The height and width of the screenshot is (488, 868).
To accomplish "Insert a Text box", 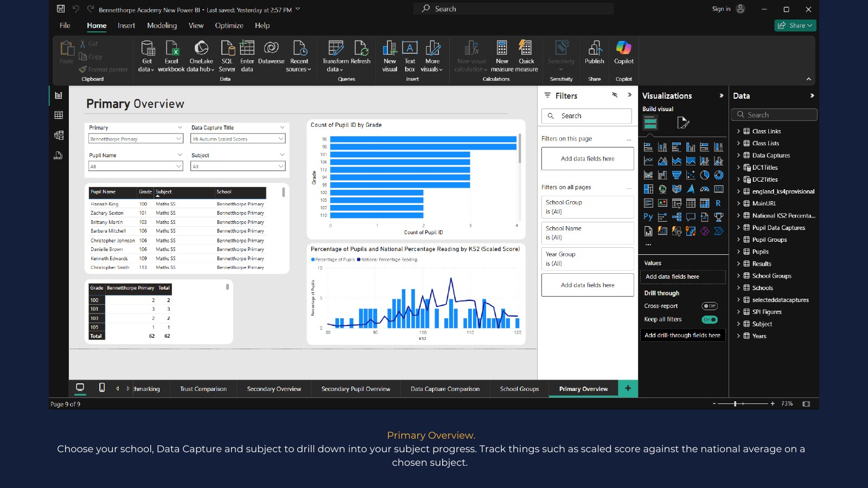I will click(410, 56).
